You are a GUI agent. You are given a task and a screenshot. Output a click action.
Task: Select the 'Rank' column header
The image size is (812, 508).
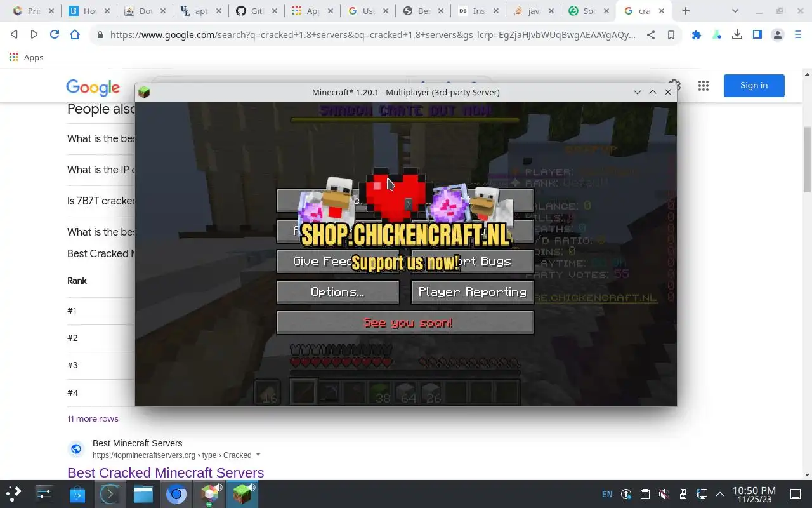[77, 281]
